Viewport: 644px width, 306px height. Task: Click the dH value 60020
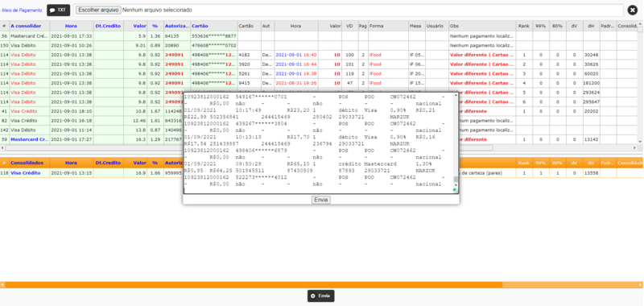(x=591, y=73)
